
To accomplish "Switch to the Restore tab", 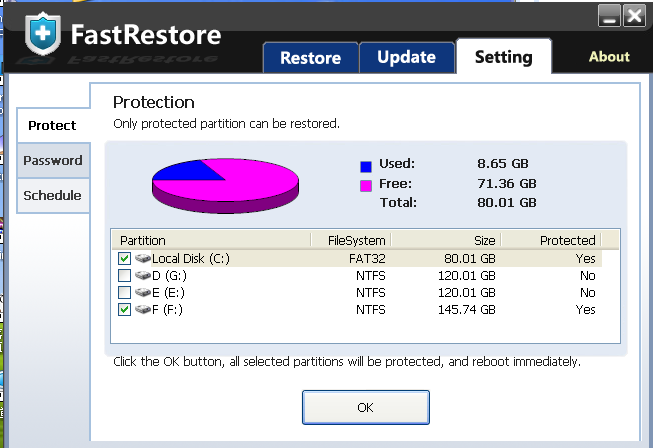I will coord(310,58).
